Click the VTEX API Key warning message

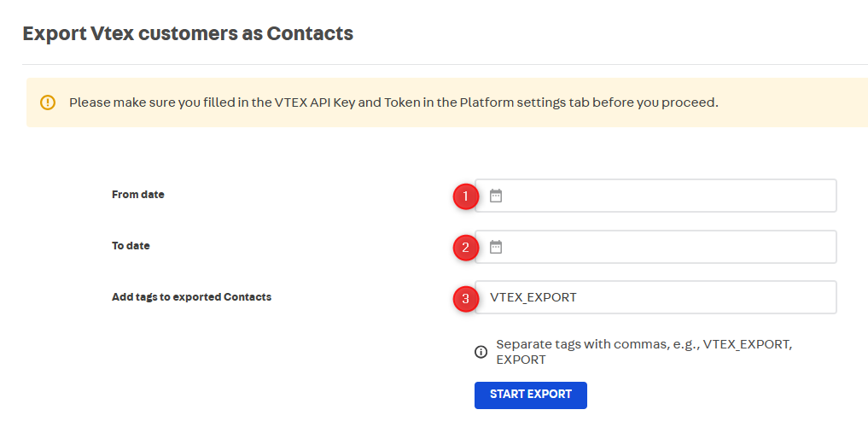point(393,102)
